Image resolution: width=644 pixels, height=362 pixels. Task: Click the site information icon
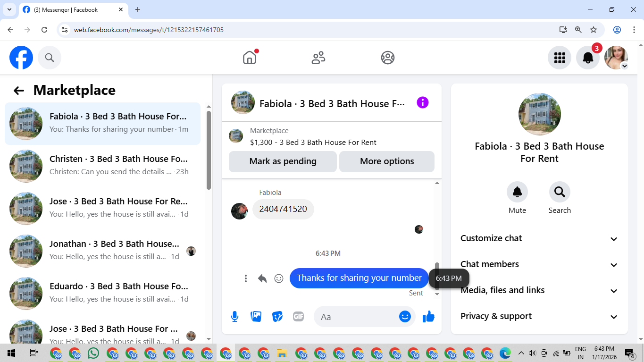tap(65, 30)
